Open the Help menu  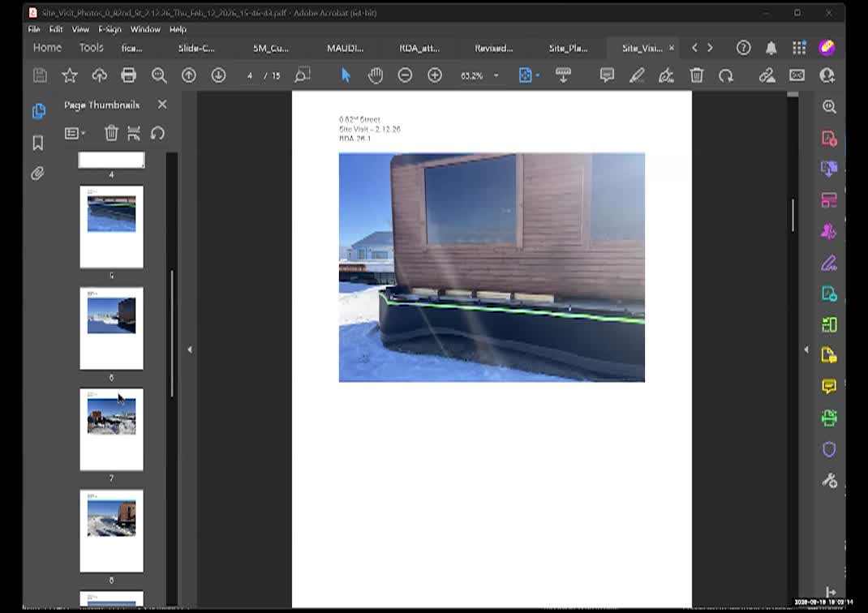tap(178, 29)
